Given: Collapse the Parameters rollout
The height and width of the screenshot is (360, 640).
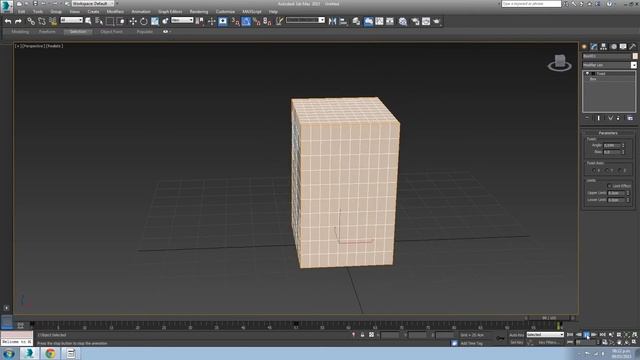Looking at the screenshot, I should [608, 133].
